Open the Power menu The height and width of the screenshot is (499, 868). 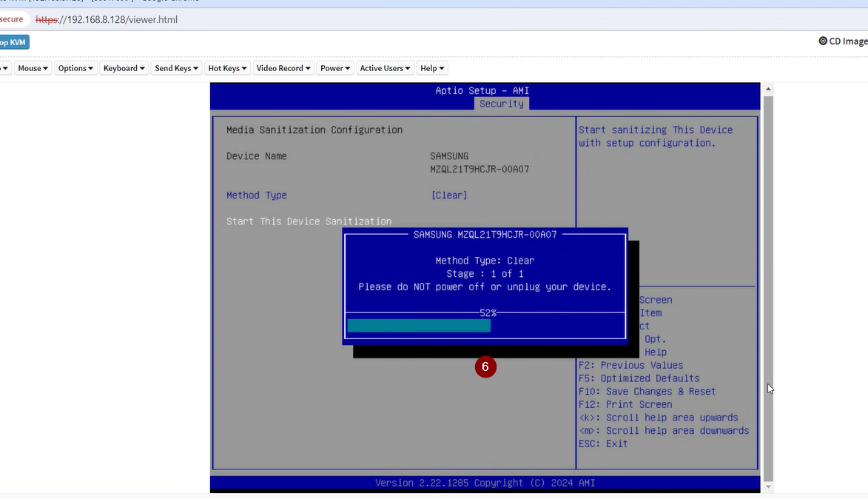(x=335, y=68)
